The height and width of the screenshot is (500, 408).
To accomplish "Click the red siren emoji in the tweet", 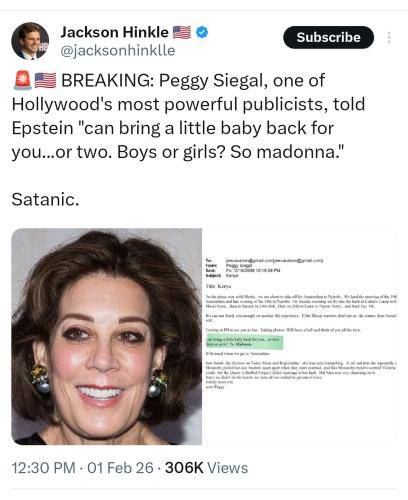I will (x=23, y=80).
